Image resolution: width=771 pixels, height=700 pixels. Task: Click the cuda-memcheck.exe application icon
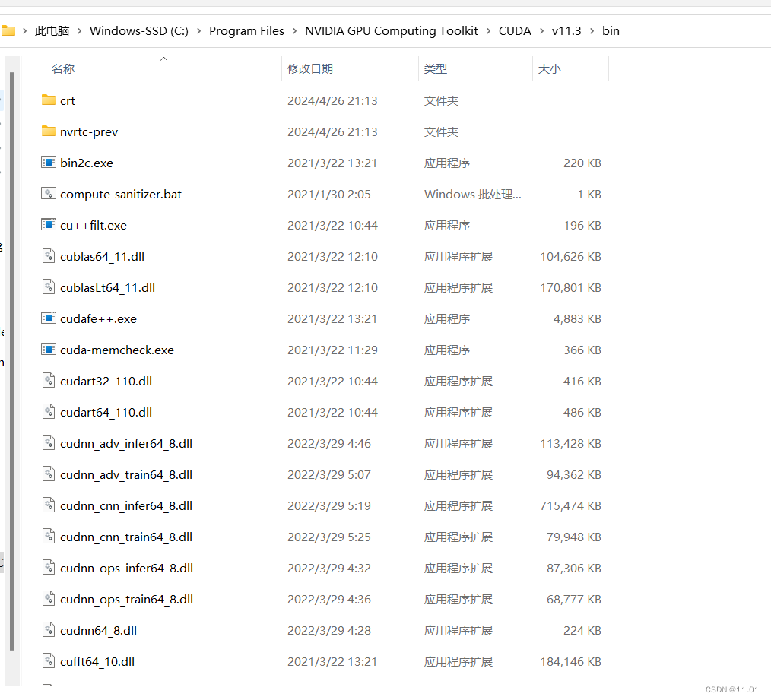(x=48, y=350)
